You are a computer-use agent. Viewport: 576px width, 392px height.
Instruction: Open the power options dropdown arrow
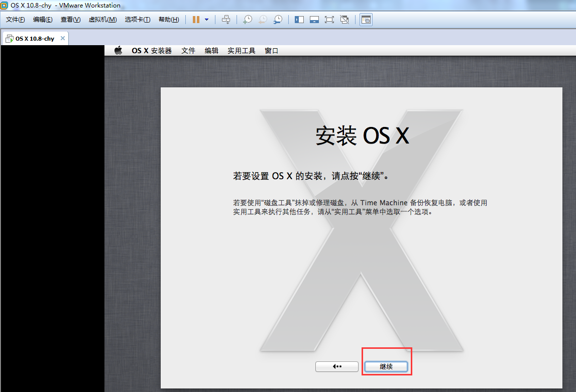point(206,20)
